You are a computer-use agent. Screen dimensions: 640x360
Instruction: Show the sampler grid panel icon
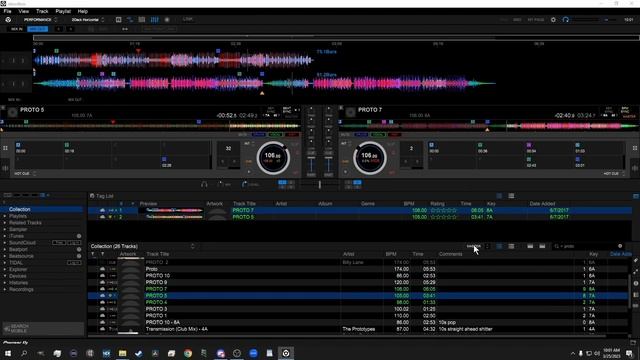pos(142,20)
